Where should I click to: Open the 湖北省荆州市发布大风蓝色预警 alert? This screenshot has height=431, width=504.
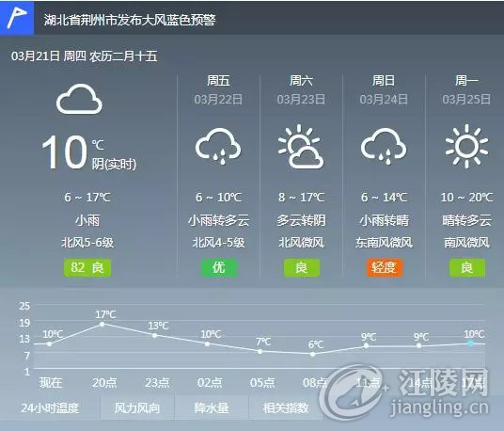130,20
